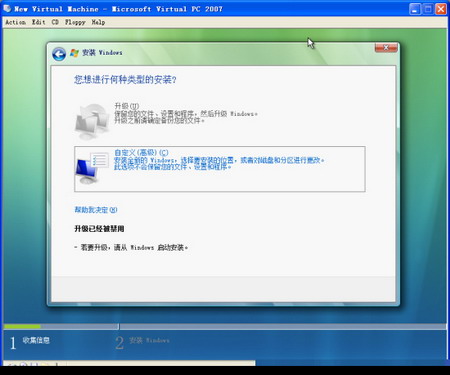Click step 2 安装 Windows label

(x=149, y=340)
